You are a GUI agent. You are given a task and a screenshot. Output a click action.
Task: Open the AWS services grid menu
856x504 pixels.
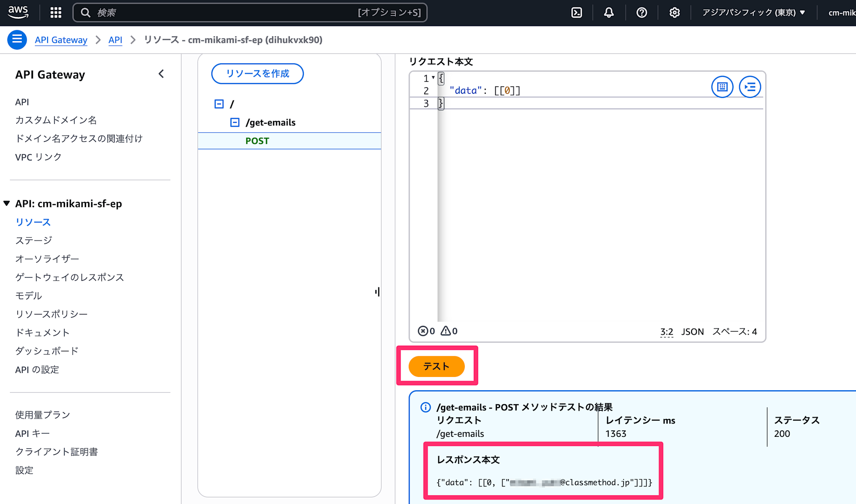[56, 12]
